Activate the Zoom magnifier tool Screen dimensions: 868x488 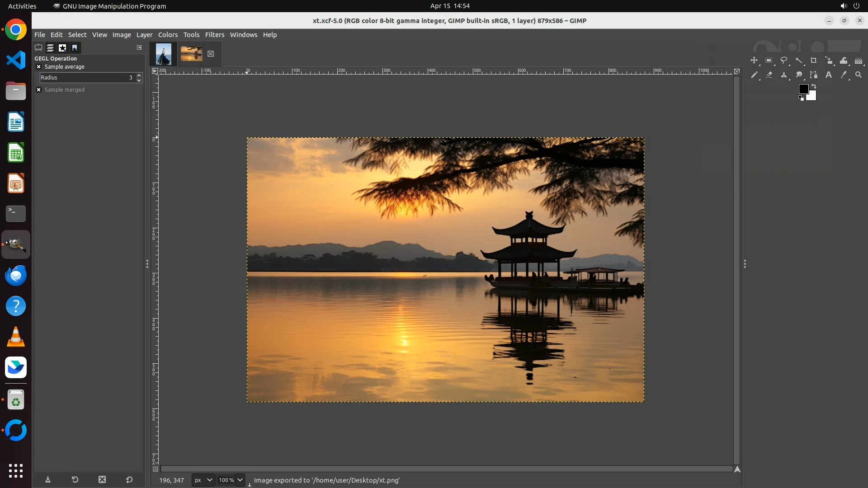tap(859, 75)
